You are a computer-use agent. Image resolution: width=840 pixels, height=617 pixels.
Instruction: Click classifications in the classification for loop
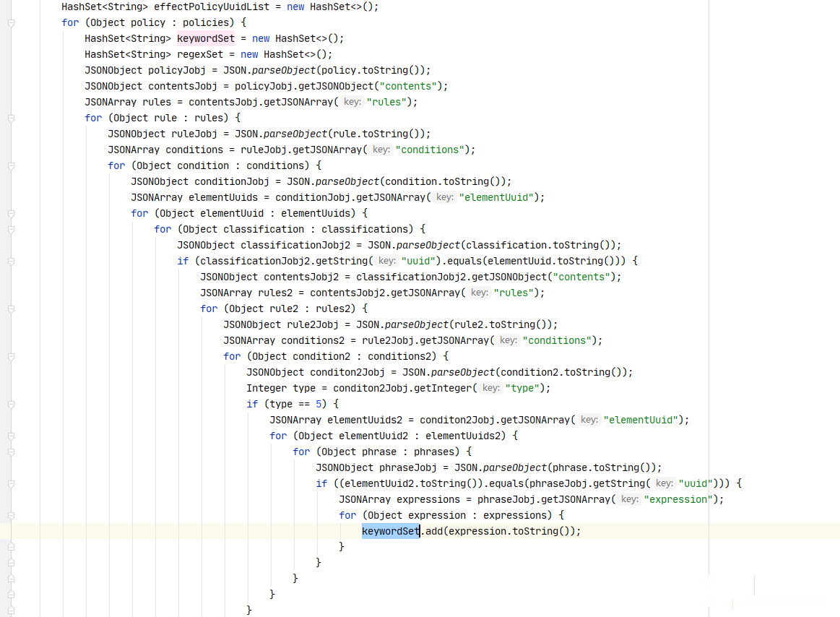point(365,230)
